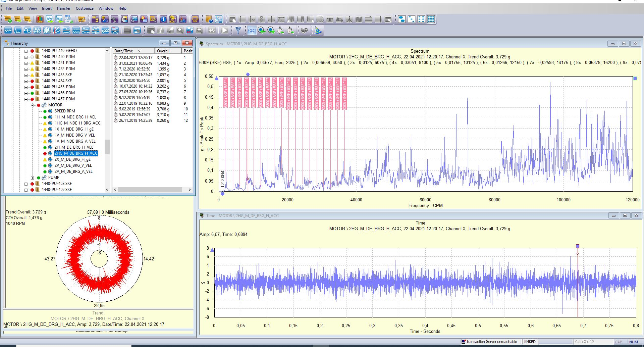Click the gray play arrow icon
Image resolution: width=644 pixels, height=347 pixels.
[224, 31]
